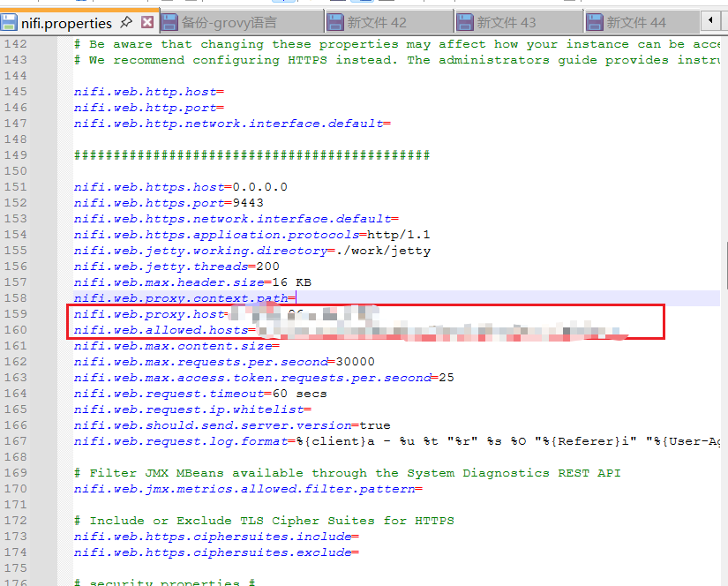Click the row of hash characters on line 149
The image size is (728, 586).
pyautogui.click(x=252, y=155)
